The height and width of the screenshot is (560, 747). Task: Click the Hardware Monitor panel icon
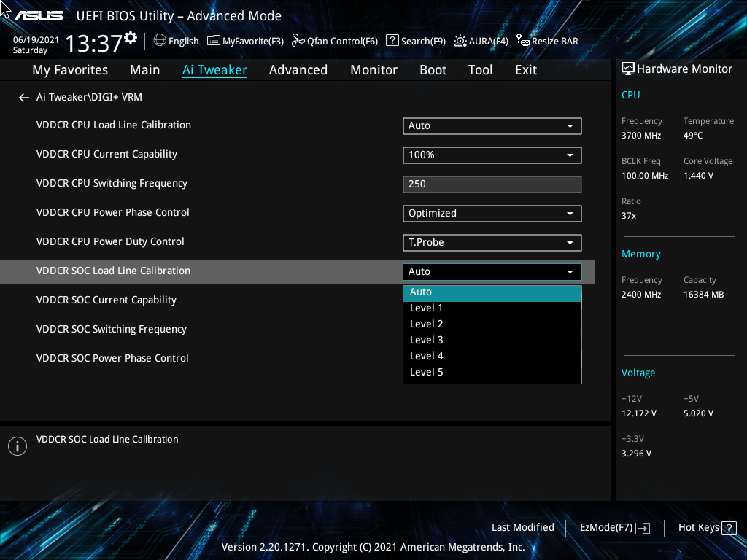[x=628, y=68]
